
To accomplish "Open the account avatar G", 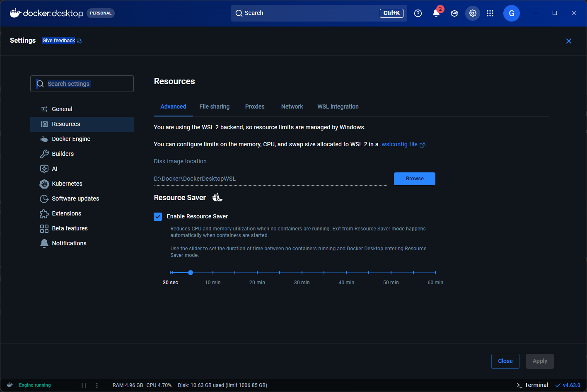I will tap(512, 13).
